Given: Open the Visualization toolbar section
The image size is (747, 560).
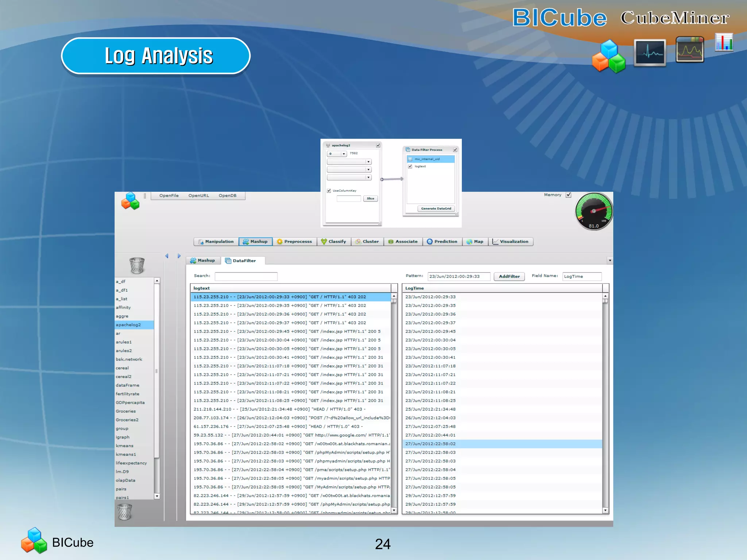Looking at the screenshot, I should click(x=511, y=241).
